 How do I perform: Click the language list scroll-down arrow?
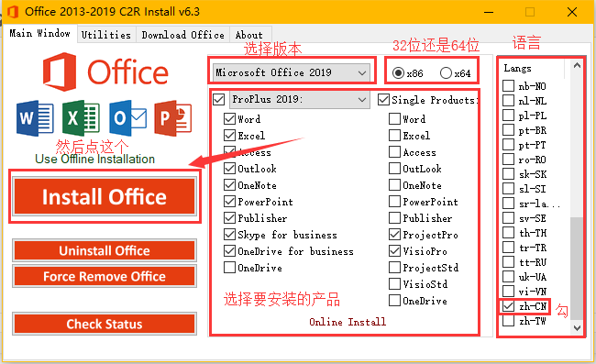(577, 327)
